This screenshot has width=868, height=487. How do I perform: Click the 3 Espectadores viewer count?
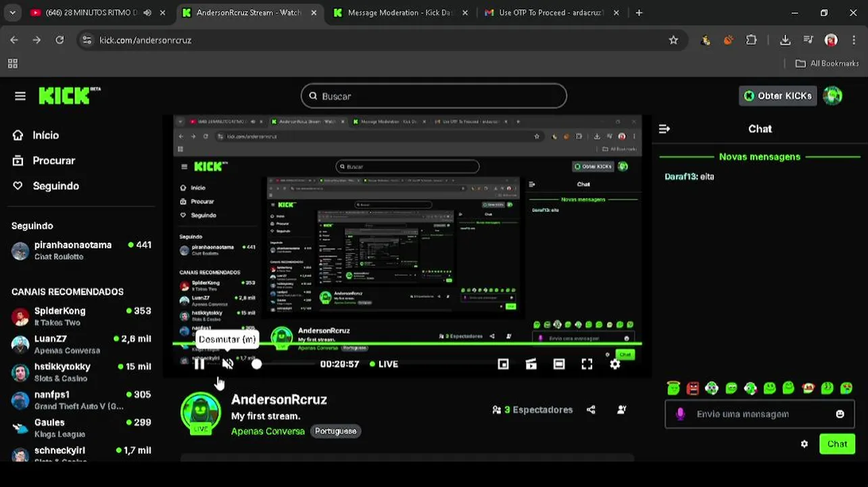click(533, 409)
